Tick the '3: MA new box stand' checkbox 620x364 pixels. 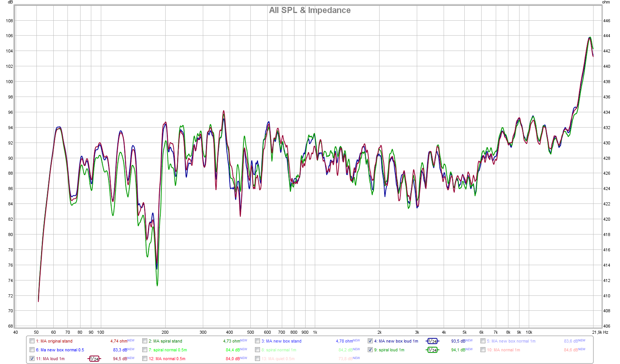(258, 341)
